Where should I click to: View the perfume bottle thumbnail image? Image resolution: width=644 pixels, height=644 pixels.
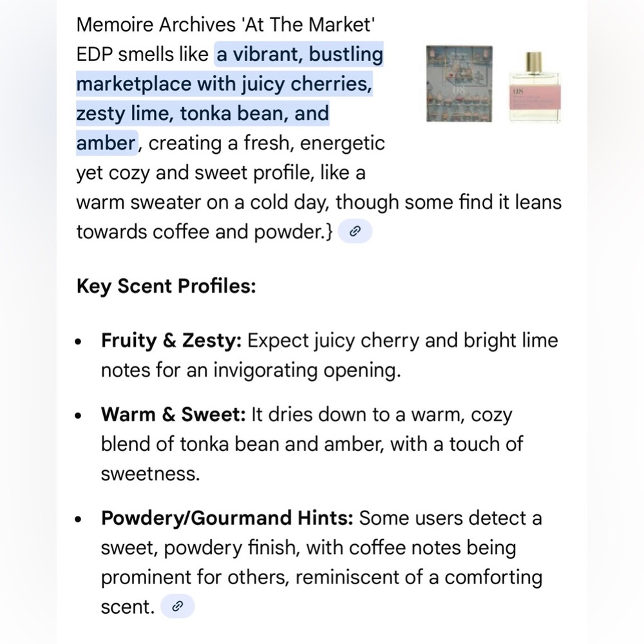coord(534,87)
